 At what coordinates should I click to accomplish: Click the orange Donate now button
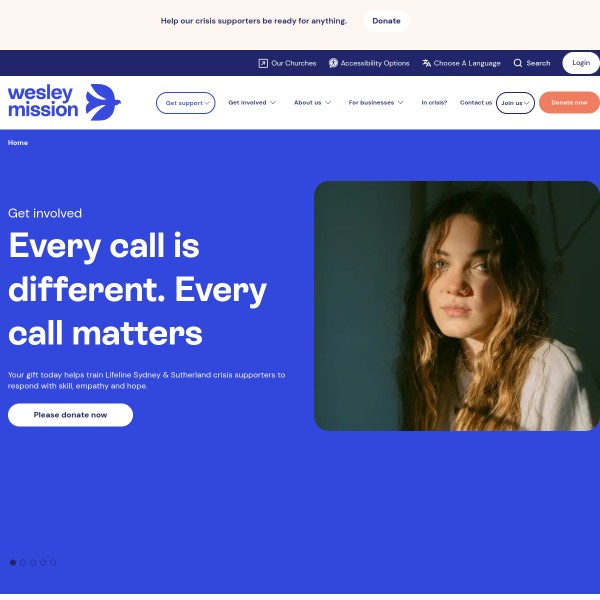(x=569, y=103)
